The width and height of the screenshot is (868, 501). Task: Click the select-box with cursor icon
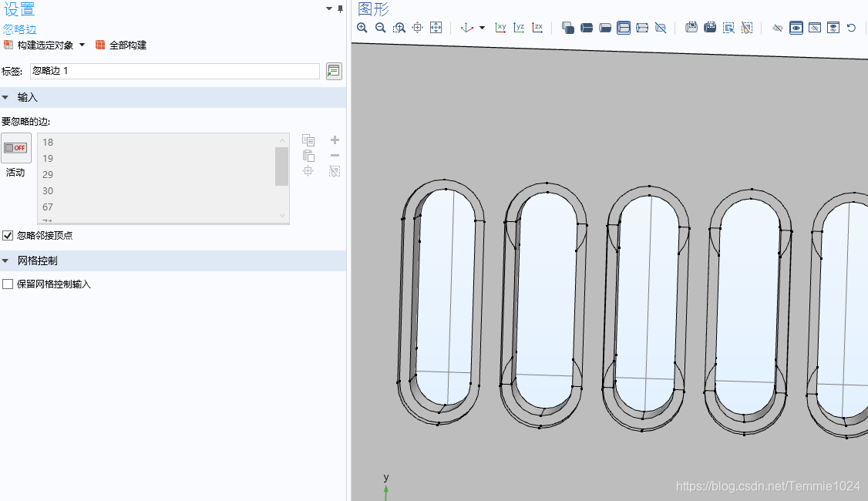point(728,28)
